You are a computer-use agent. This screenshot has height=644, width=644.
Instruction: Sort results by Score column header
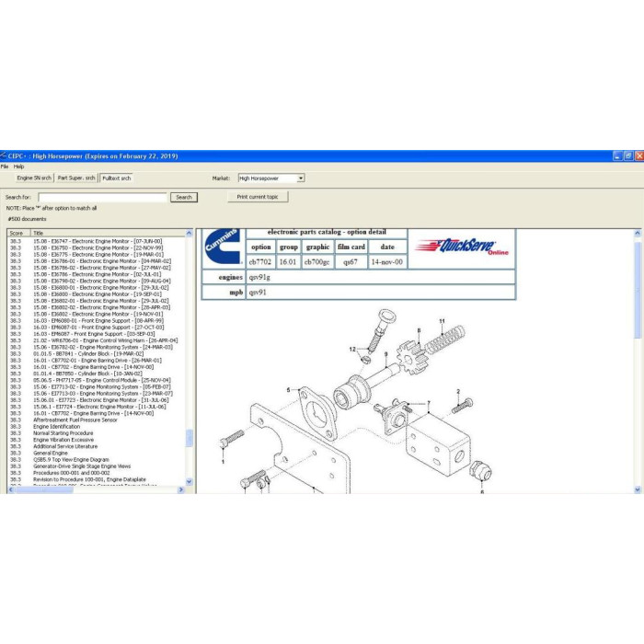click(x=18, y=233)
